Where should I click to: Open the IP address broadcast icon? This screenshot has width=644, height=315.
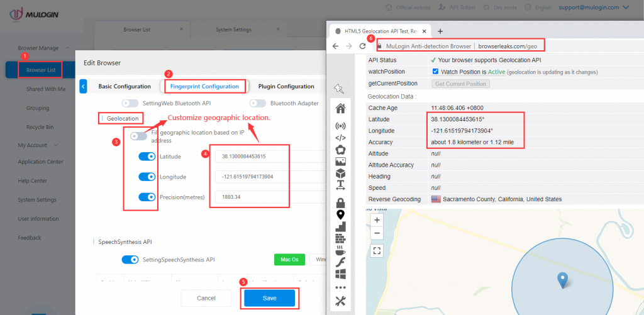coord(340,126)
